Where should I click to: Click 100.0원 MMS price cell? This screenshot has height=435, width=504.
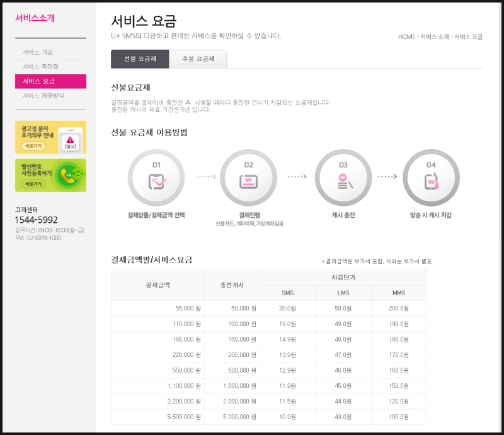coord(399,417)
